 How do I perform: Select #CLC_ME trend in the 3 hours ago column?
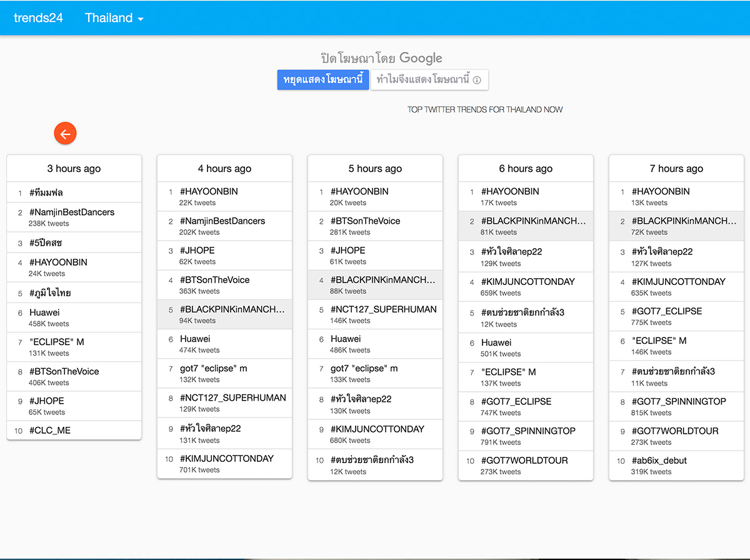pos(50,431)
